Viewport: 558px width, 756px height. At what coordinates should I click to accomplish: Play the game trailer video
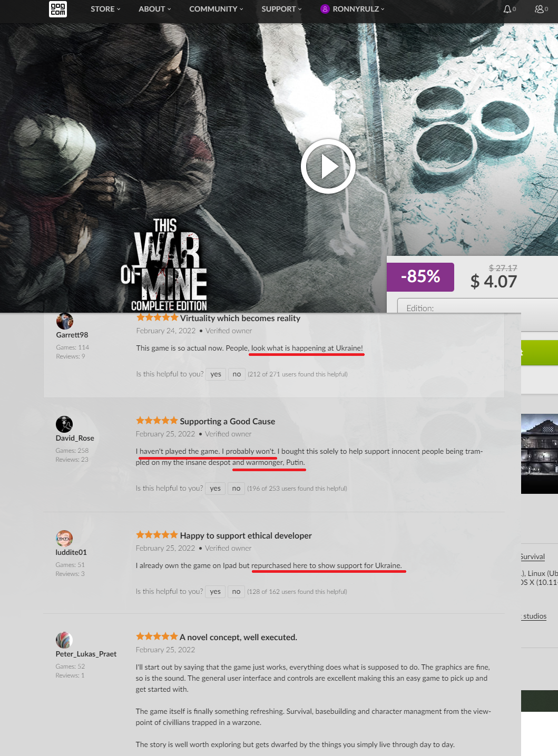pyautogui.click(x=328, y=166)
